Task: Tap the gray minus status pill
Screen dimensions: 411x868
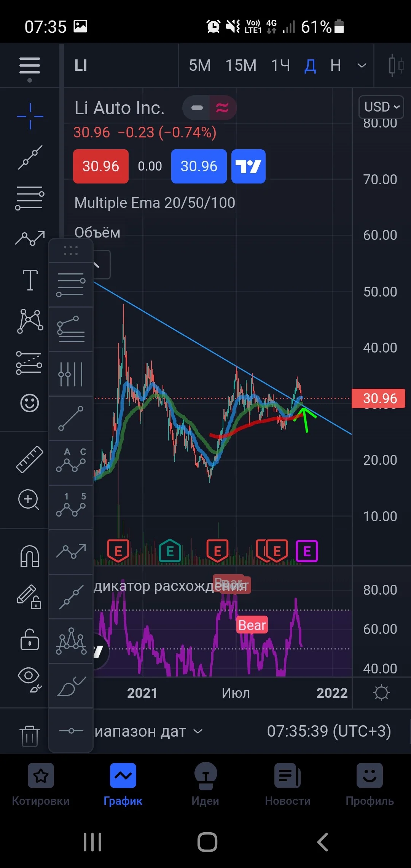Action: (x=196, y=108)
